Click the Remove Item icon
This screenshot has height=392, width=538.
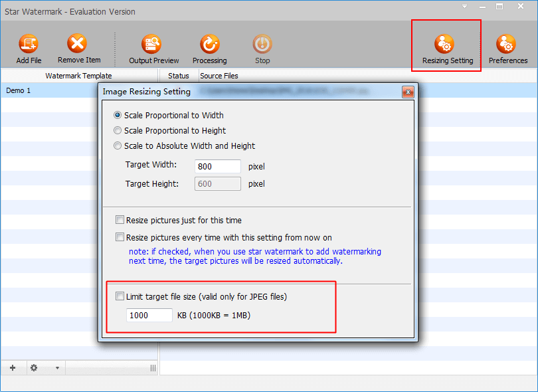click(x=77, y=43)
